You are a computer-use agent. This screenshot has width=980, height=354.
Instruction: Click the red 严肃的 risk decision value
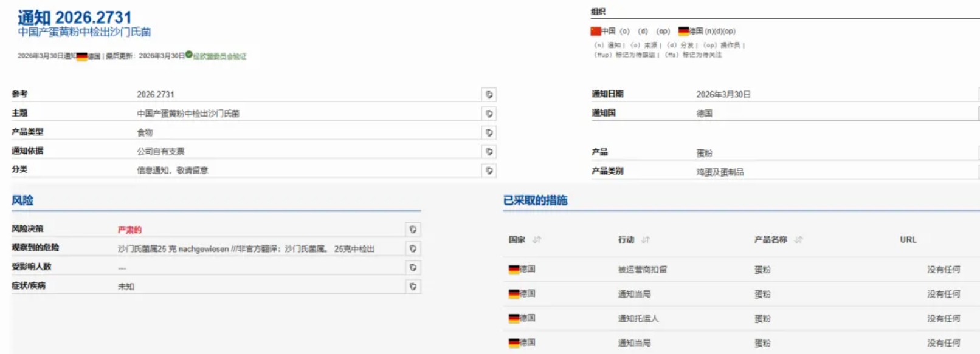click(x=129, y=230)
